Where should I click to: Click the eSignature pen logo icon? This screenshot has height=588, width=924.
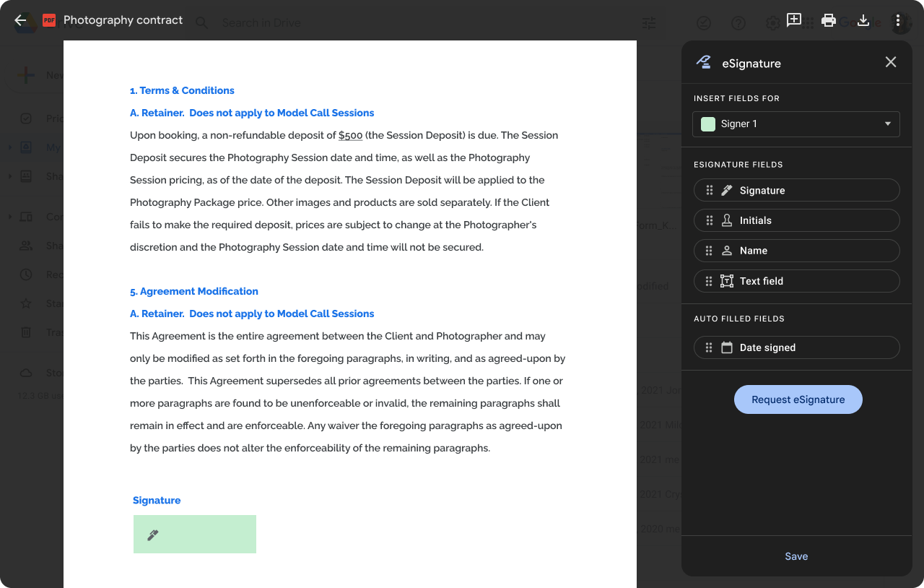click(703, 62)
